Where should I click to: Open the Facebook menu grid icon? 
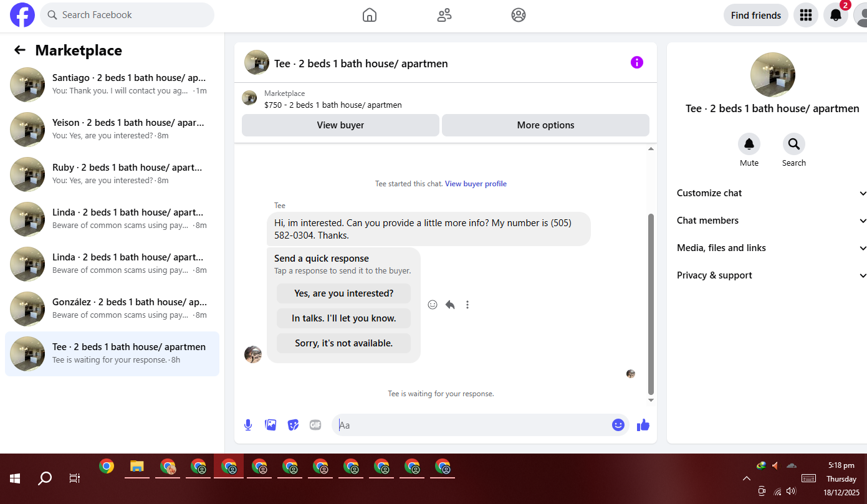coord(806,15)
